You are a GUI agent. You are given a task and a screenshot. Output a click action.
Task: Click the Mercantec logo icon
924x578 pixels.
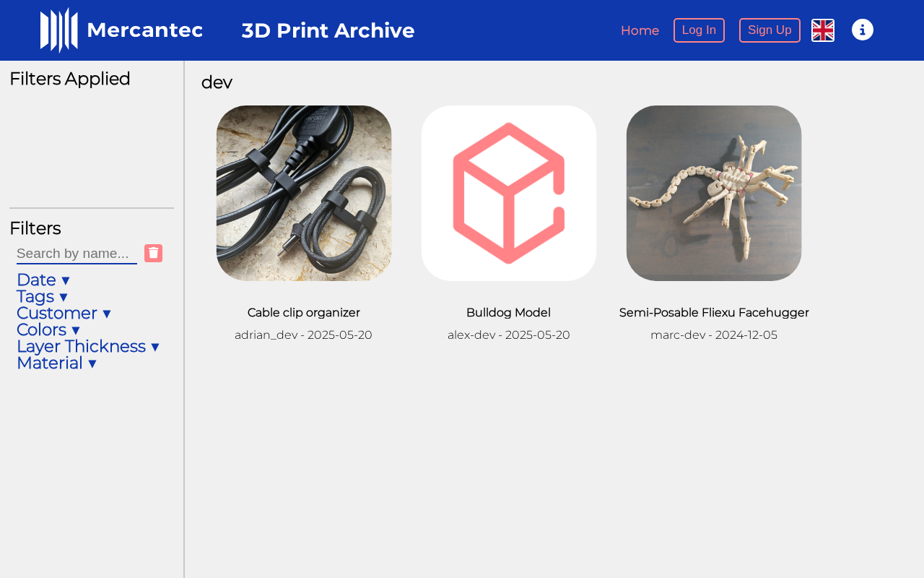[59, 30]
